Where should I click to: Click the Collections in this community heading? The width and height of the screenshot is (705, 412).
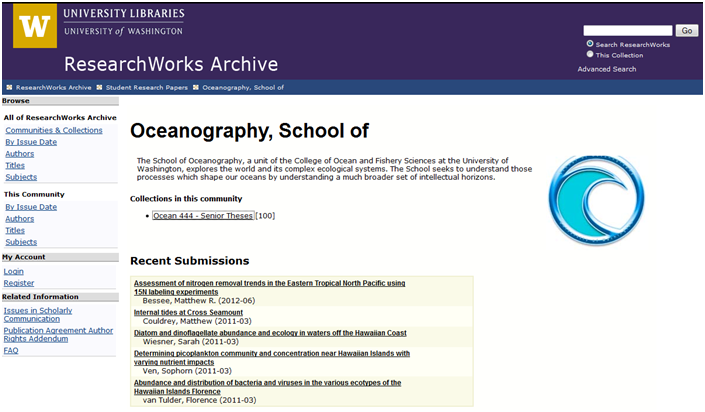[x=186, y=198]
